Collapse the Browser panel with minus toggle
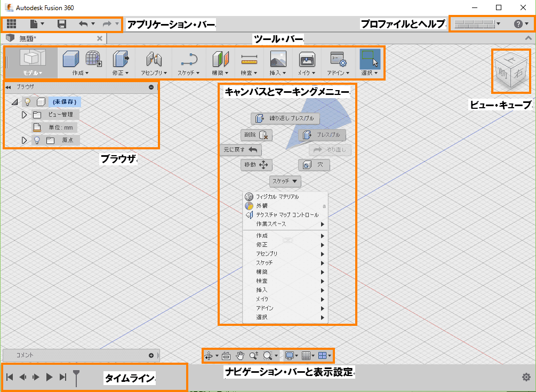The image size is (536, 392). click(x=151, y=87)
